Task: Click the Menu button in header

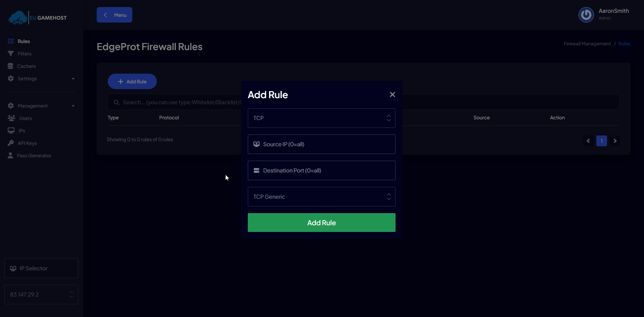Action: pos(114,15)
